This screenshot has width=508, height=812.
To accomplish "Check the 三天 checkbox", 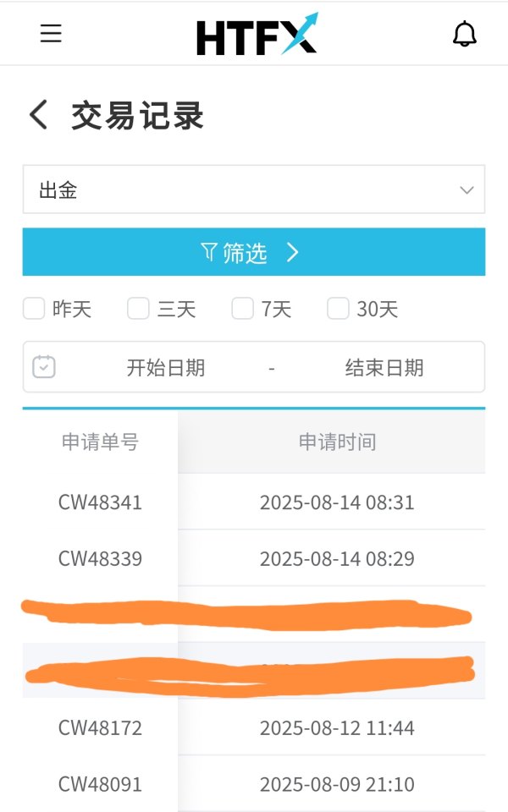I will 138,309.
